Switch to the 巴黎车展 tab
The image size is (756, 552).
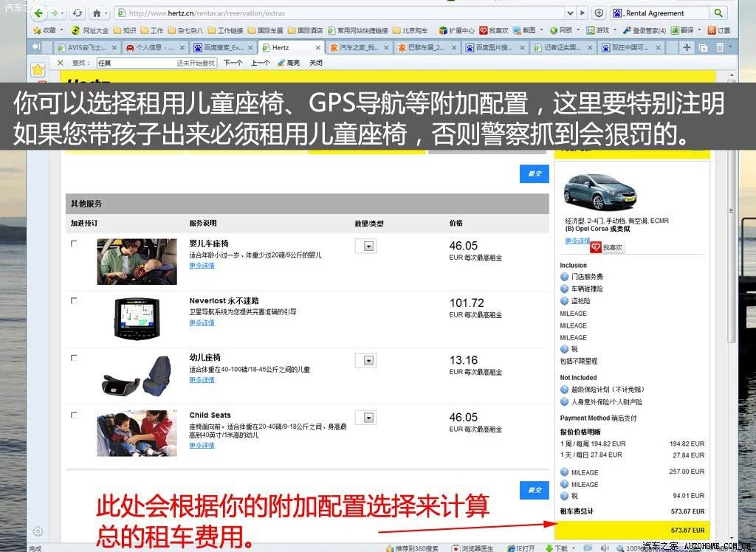[x=427, y=47]
